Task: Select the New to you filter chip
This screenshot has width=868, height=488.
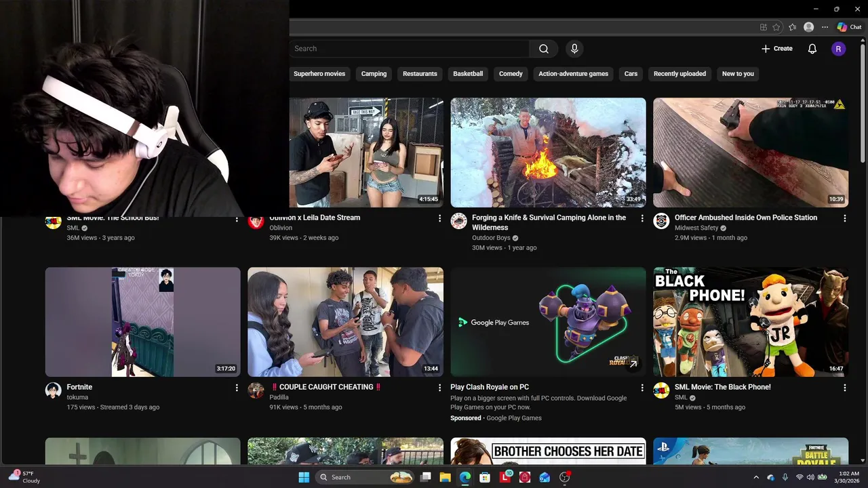Action: coord(738,74)
